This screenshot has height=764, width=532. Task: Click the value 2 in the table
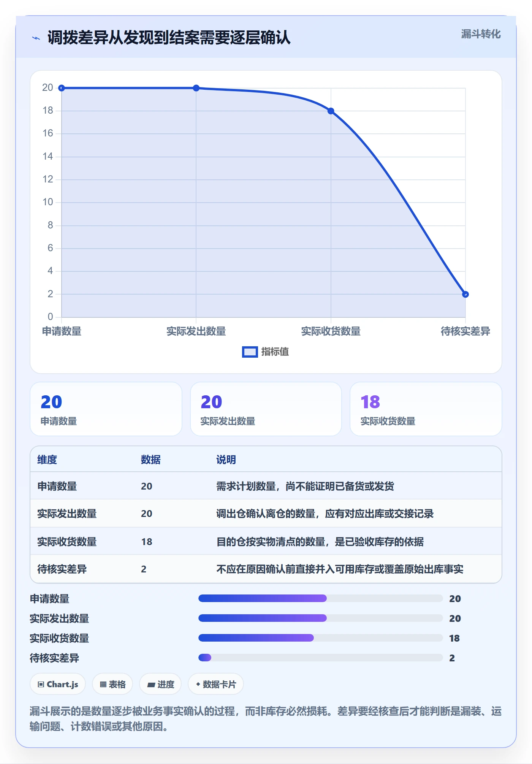click(144, 569)
